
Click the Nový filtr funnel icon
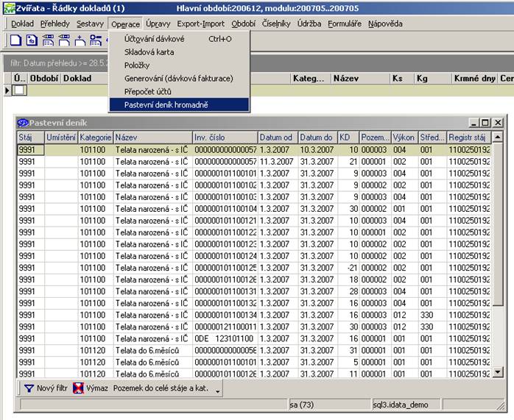click(29, 388)
